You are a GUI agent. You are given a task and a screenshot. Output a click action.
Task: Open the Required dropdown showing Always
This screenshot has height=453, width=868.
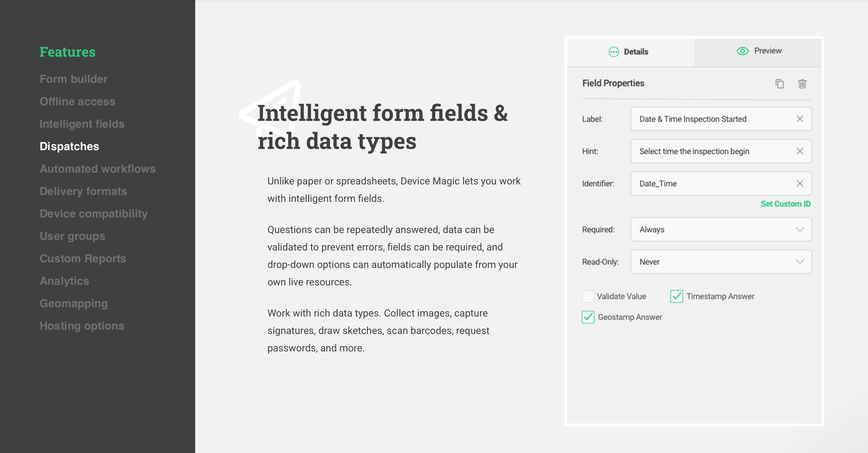coord(721,229)
